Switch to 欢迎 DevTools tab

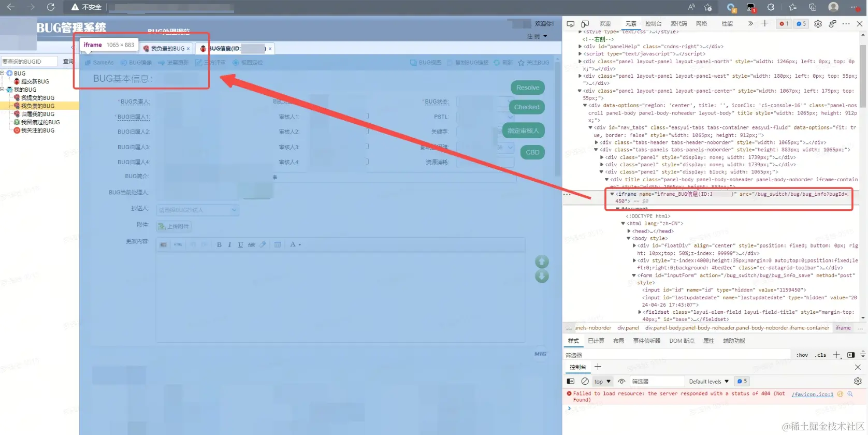[x=605, y=24]
